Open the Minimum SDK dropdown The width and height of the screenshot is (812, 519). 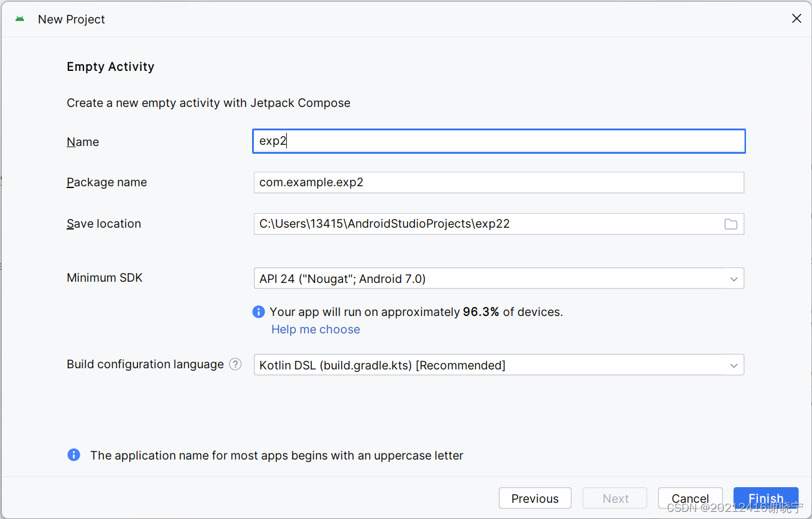[499, 279]
